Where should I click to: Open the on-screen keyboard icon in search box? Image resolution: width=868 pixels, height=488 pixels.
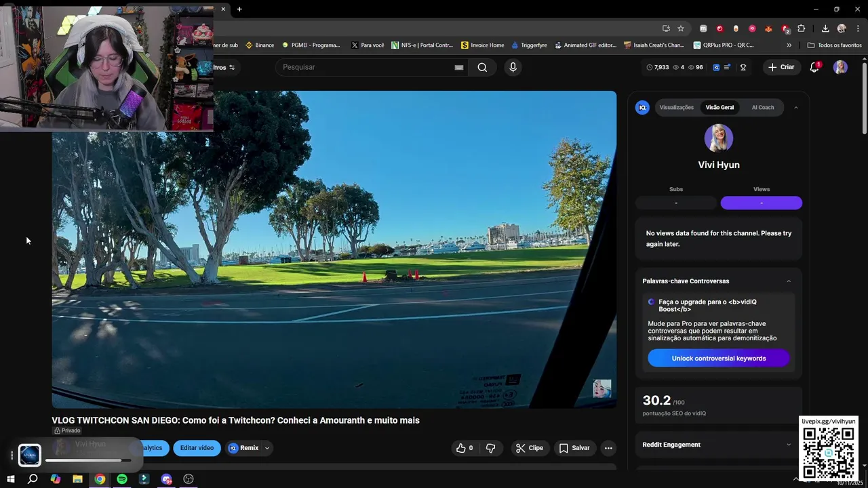click(x=459, y=67)
